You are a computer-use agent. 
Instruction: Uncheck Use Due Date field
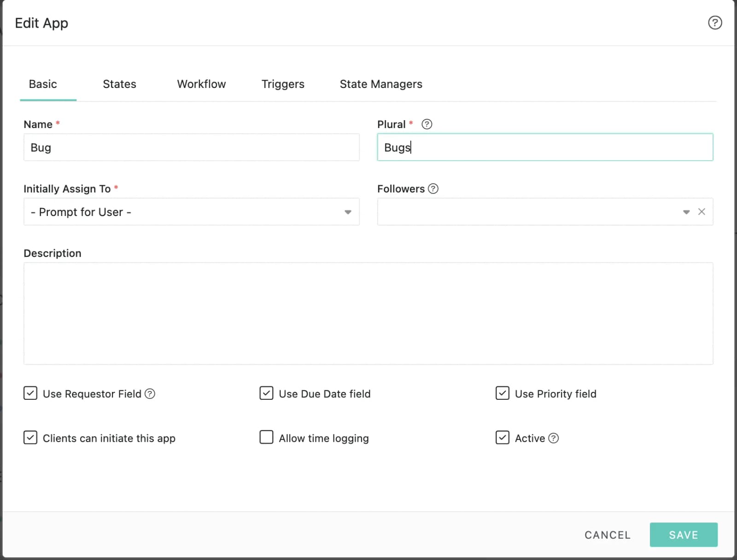pyautogui.click(x=266, y=393)
